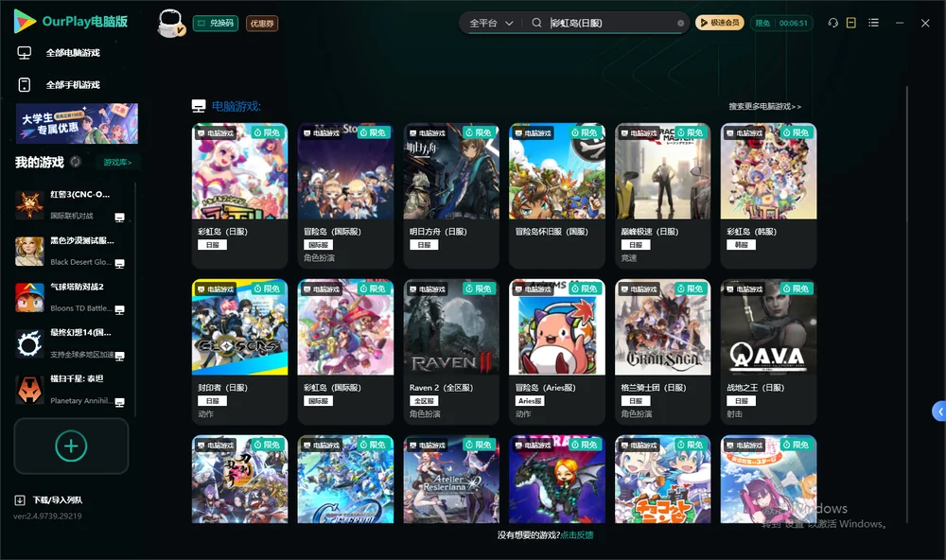This screenshot has height=560, width=946.
Task: Open the 格兰骑士团 (日服) game card
Action: (x=662, y=351)
